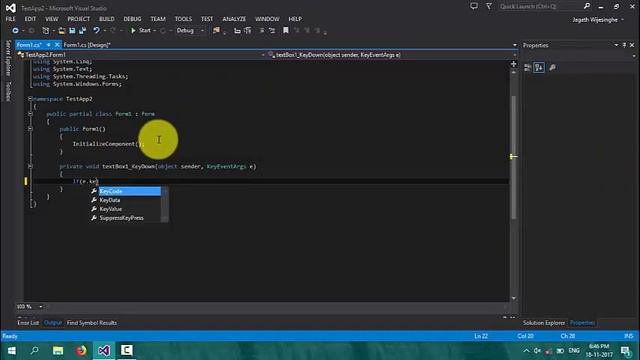Image resolution: width=640 pixels, height=360 pixels.
Task: Click the Quick Launch search magnifier icon
Action: click(x=587, y=6)
